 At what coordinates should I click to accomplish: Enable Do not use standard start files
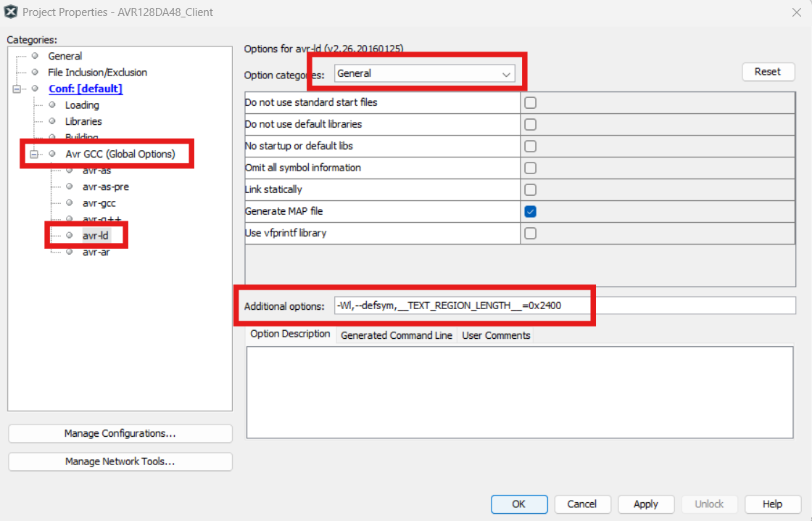click(531, 102)
